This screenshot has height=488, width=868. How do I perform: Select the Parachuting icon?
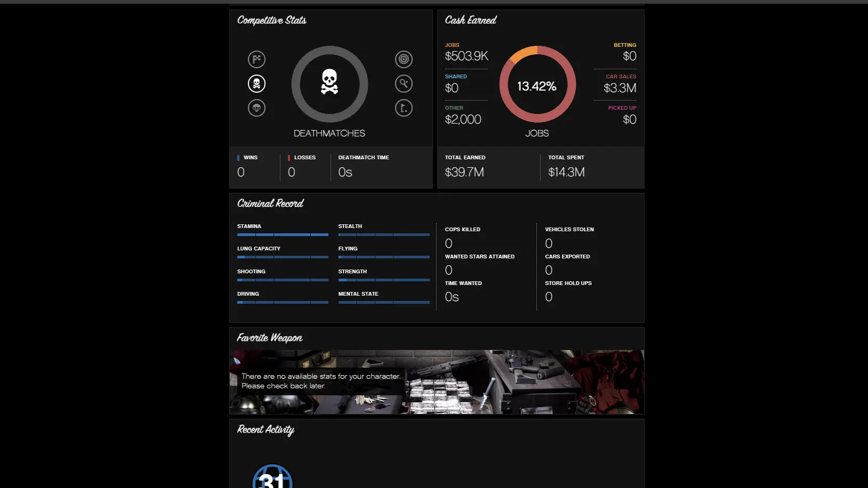coord(256,108)
